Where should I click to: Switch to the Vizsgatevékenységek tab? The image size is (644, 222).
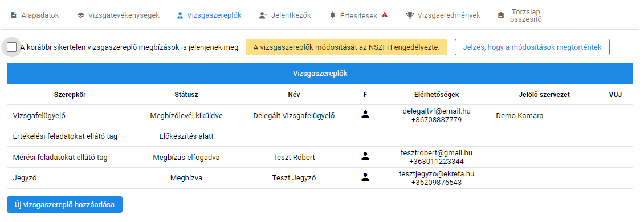(x=118, y=15)
